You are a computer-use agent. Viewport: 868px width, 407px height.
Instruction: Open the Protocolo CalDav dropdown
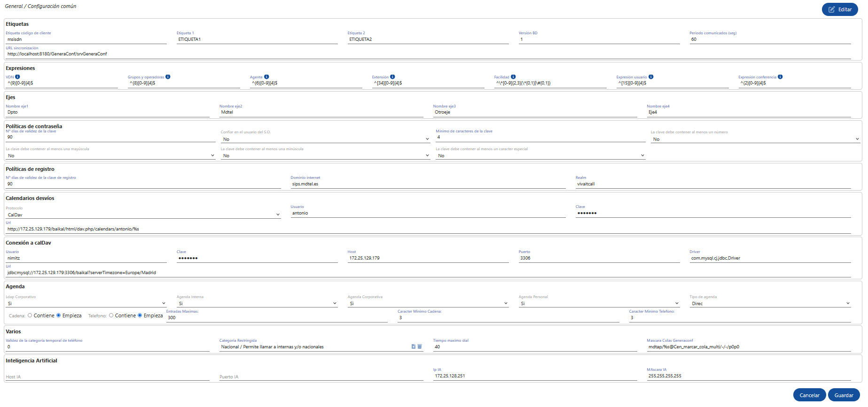click(x=143, y=215)
